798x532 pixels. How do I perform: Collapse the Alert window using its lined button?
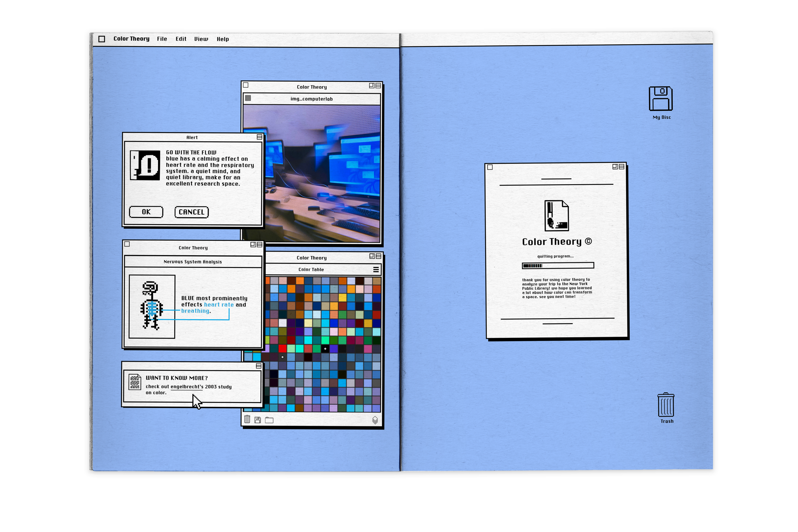[x=260, y=137]
